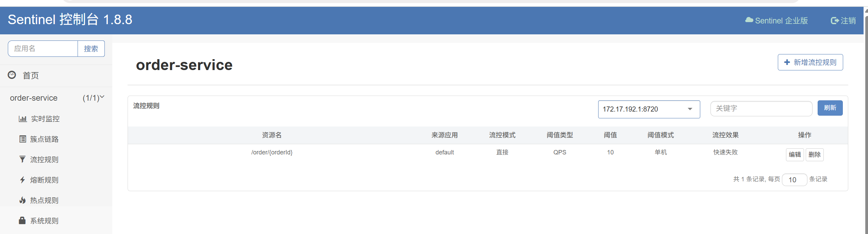Click the 来源应用 column header

(x=444, y=135)
